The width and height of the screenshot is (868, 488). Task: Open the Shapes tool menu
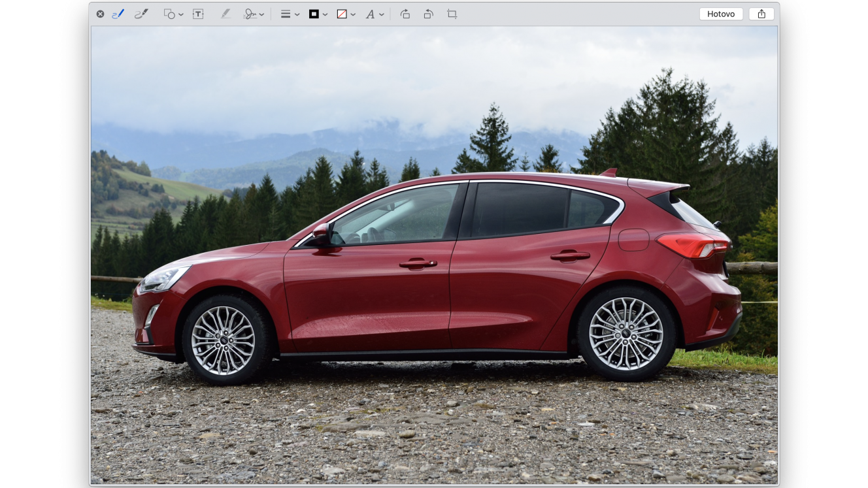173,14
